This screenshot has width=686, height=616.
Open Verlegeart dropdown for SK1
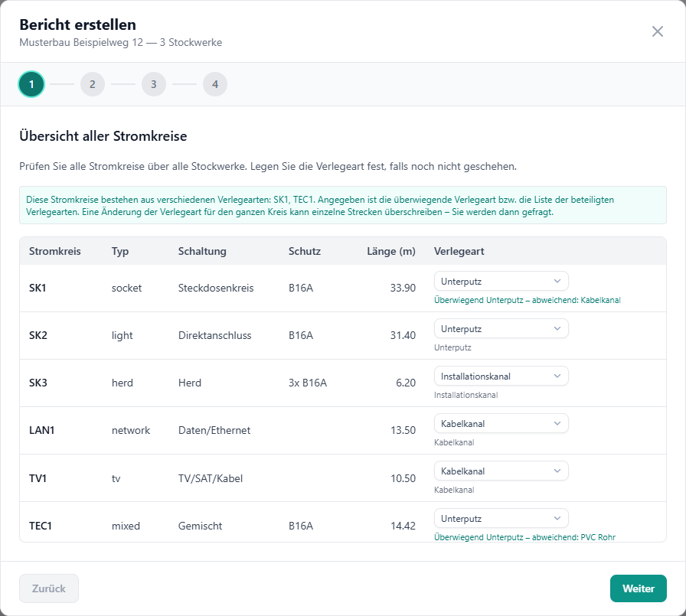(501, 281)
